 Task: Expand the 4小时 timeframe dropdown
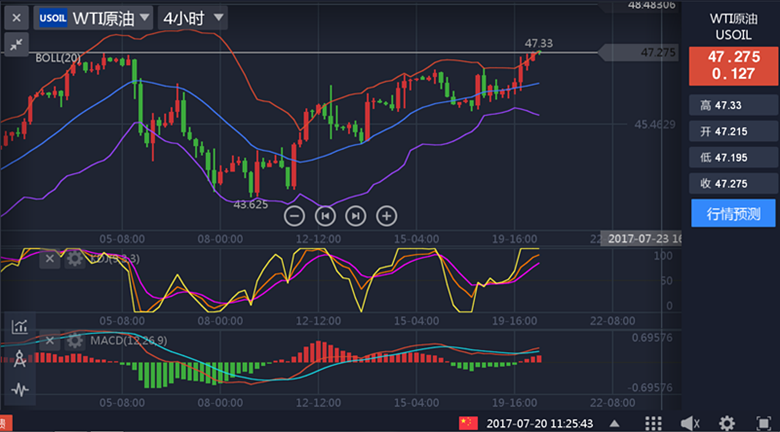(x=192, y=17)
